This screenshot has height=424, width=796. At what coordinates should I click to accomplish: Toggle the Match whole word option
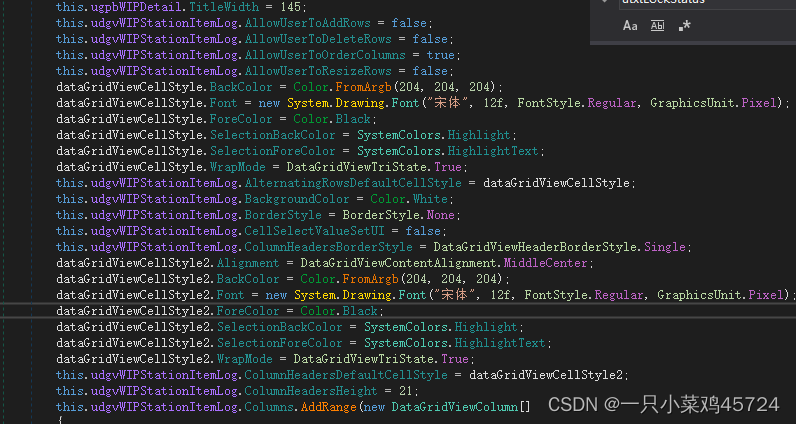(x=657, y=25)
